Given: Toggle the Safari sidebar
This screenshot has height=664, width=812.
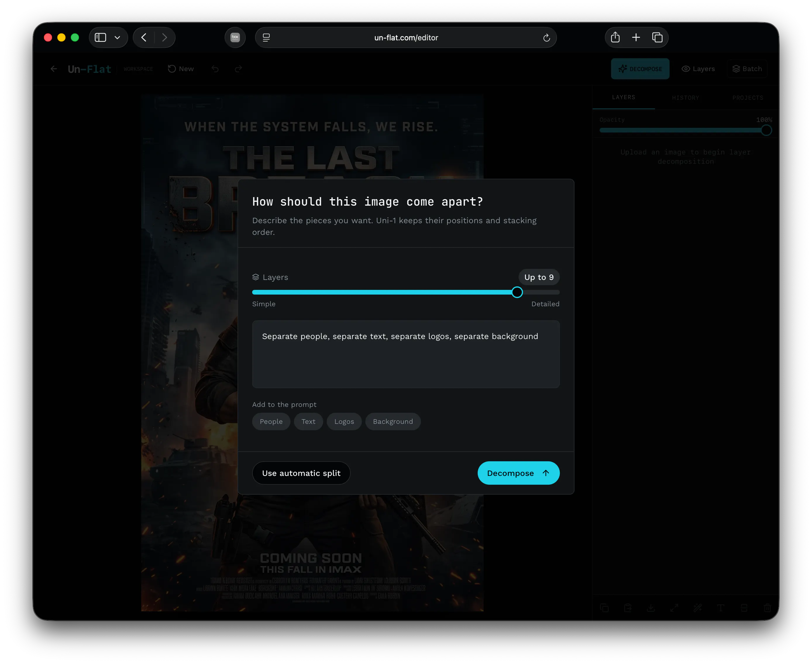Looking at the screenshot, I should pyautogui.click(x=100, y=37).
